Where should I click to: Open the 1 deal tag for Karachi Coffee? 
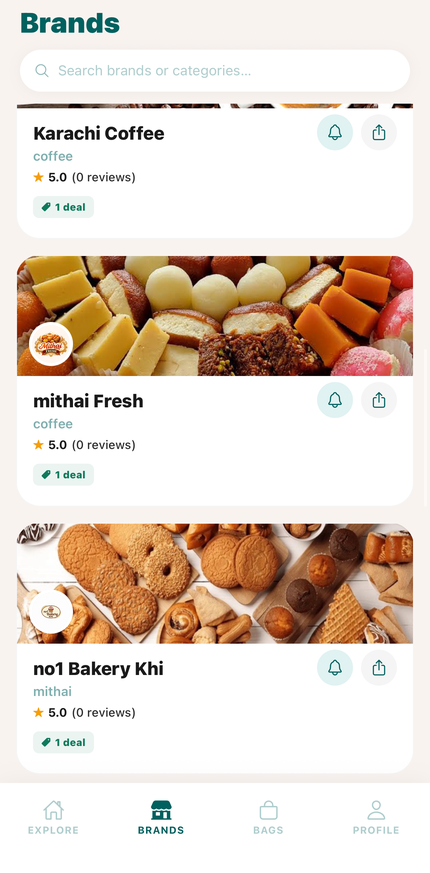point(63,207)
